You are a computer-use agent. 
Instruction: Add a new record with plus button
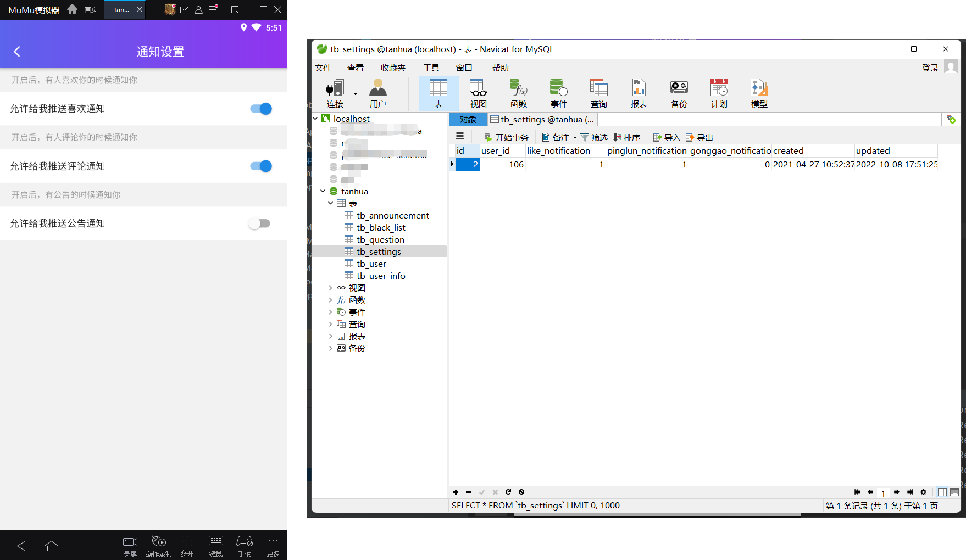456,492
